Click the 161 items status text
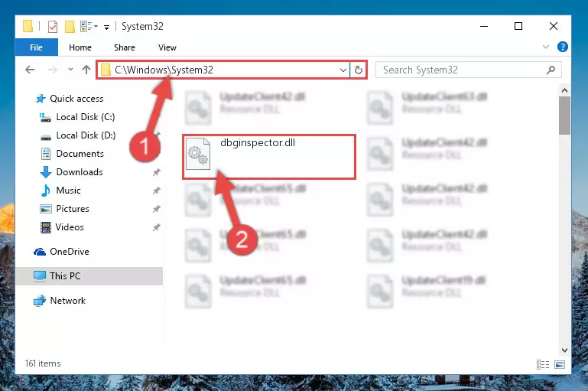This screenshot has width=588, height=391. (x=43, y=363)
